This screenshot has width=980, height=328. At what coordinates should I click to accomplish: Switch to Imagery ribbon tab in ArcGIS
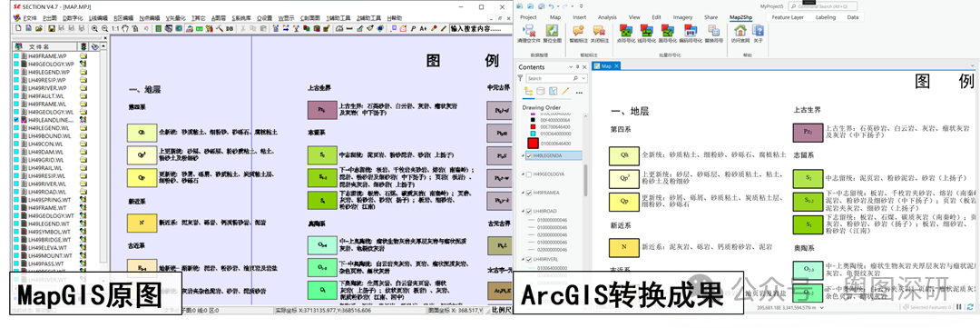point(682,17)
